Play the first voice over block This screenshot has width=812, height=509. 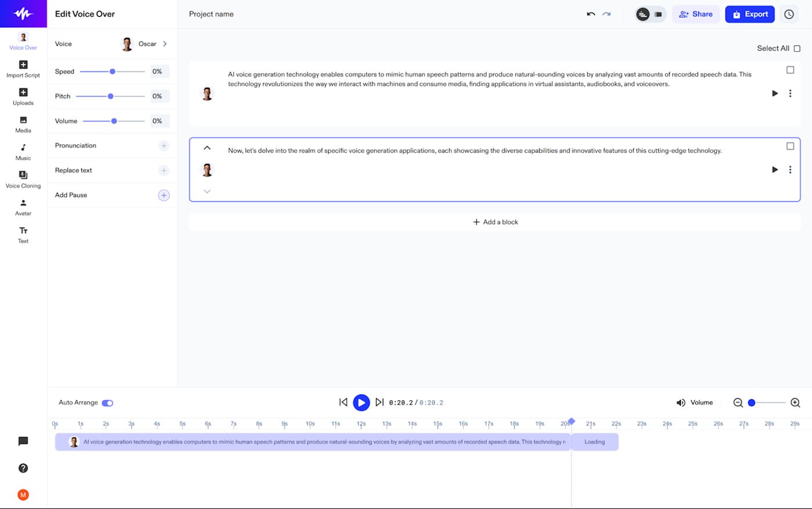click(x=774, y=93)
